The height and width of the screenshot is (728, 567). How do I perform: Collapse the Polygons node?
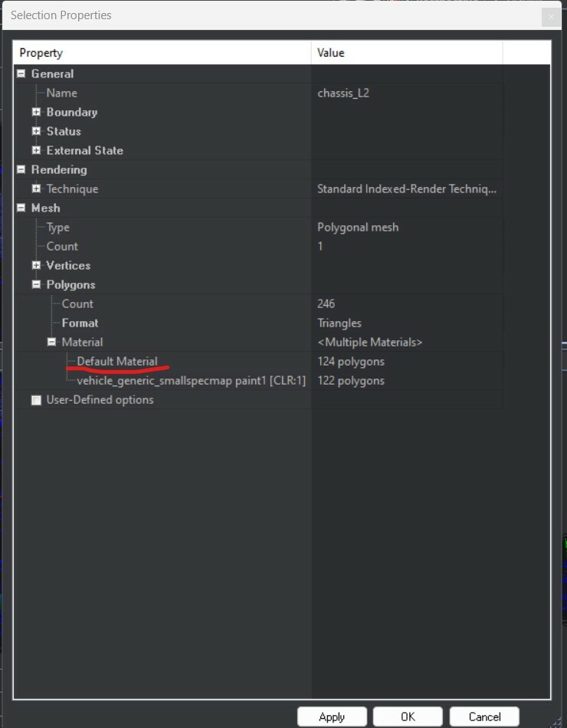tap(36, 284)
